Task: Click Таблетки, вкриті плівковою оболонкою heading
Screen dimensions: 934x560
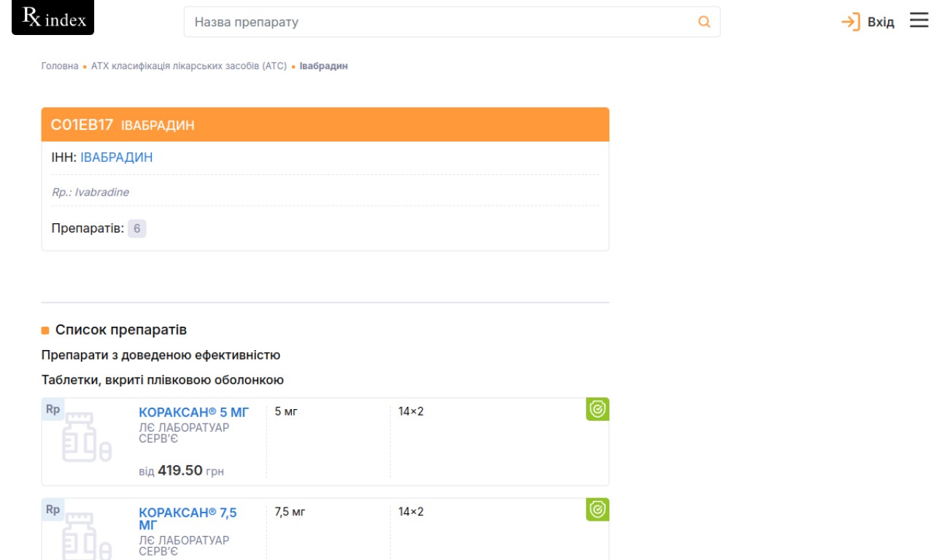Action: point(163,380)
